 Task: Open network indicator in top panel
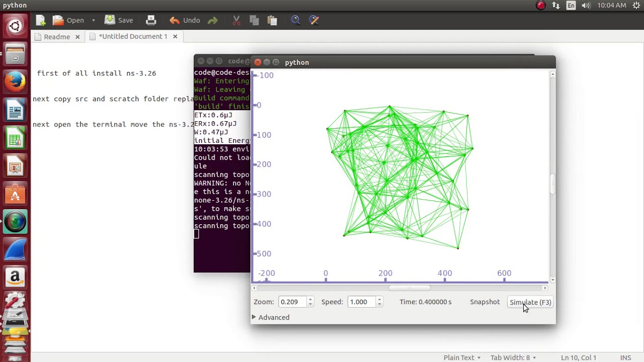(556, 6)
